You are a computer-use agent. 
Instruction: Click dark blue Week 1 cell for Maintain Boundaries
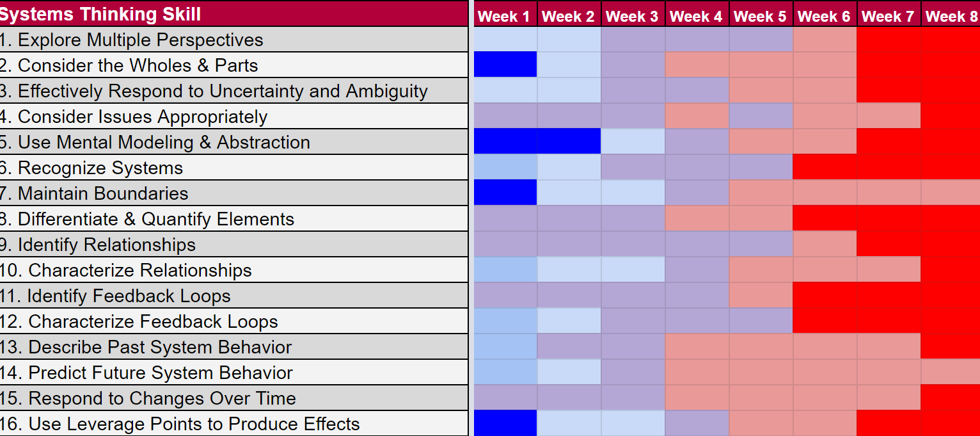click(x=505, y=193)
